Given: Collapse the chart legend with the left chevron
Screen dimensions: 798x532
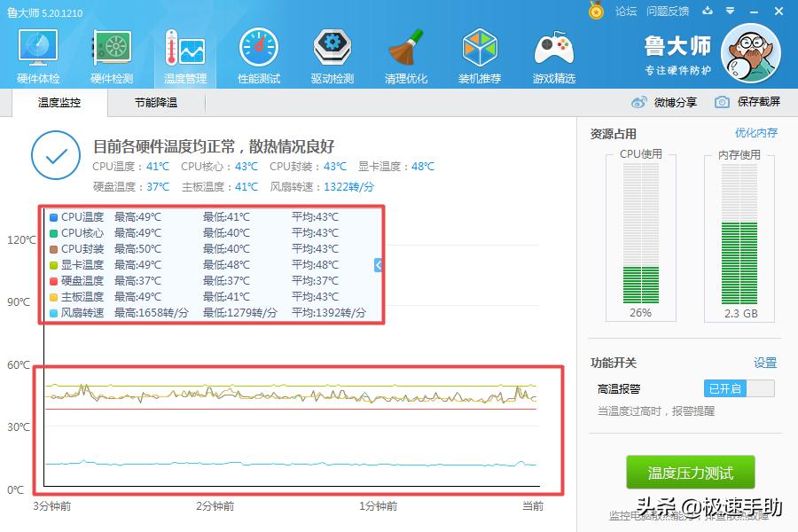Looking at the screenshot, I should 378,263.
